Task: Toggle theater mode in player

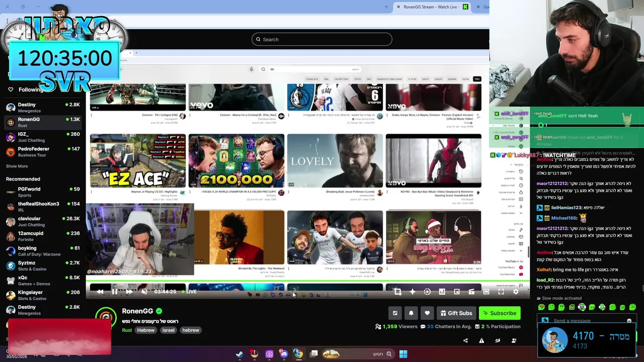Action: pos(486,292)
